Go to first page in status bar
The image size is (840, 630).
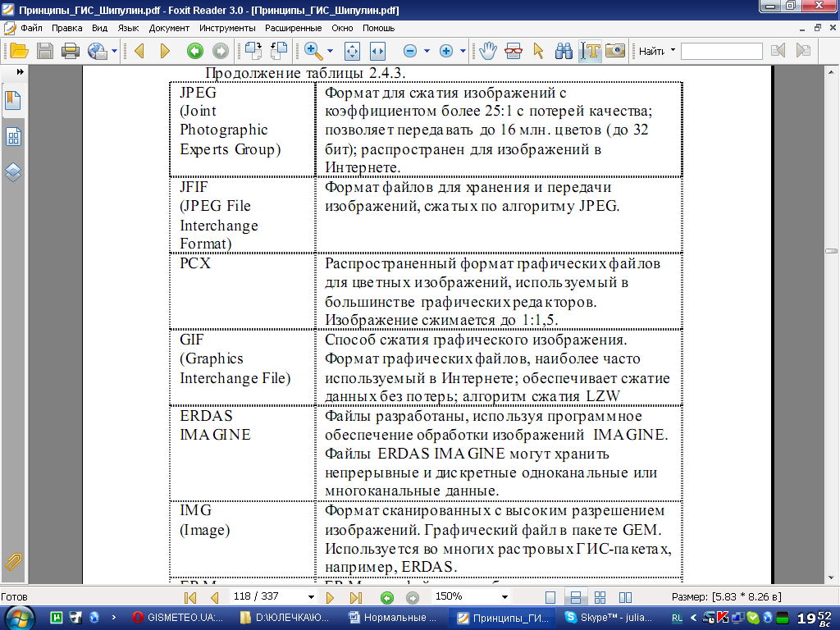click(x=189, y=597)
